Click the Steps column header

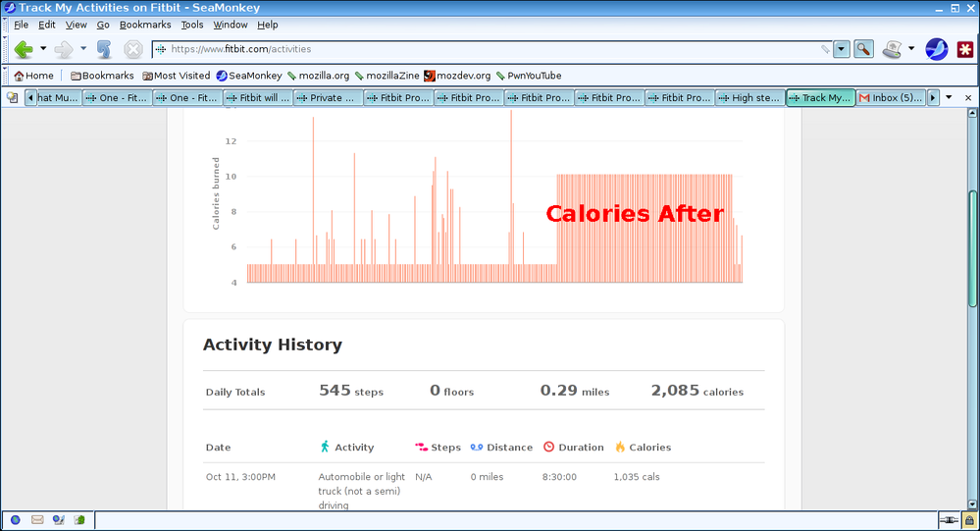pyautogui.click(x=438, y=448)
